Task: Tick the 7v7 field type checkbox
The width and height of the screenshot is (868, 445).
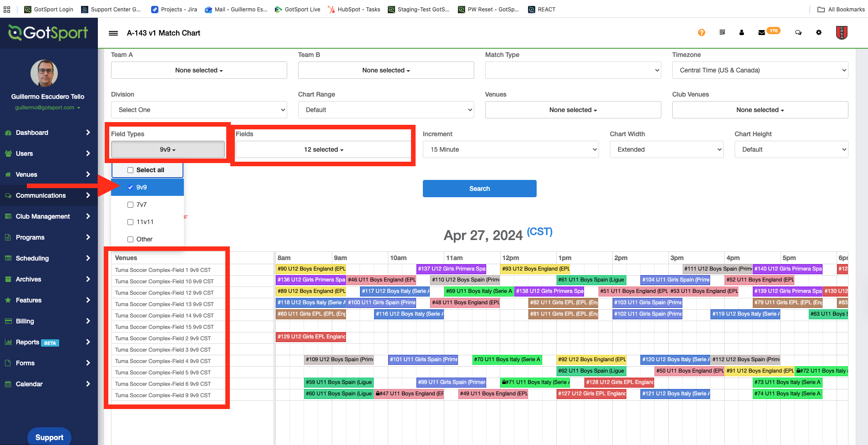Action: coord(131,205)
